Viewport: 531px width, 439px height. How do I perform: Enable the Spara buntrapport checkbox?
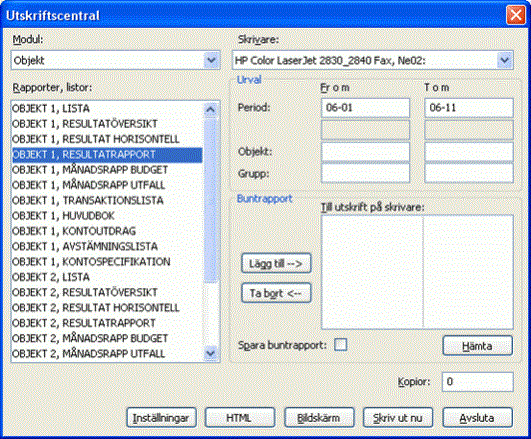[340, 345]
